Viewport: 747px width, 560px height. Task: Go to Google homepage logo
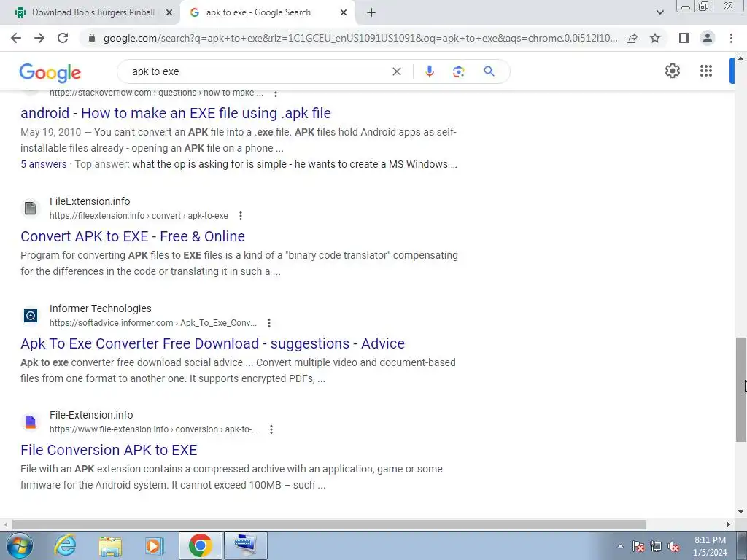50,72
